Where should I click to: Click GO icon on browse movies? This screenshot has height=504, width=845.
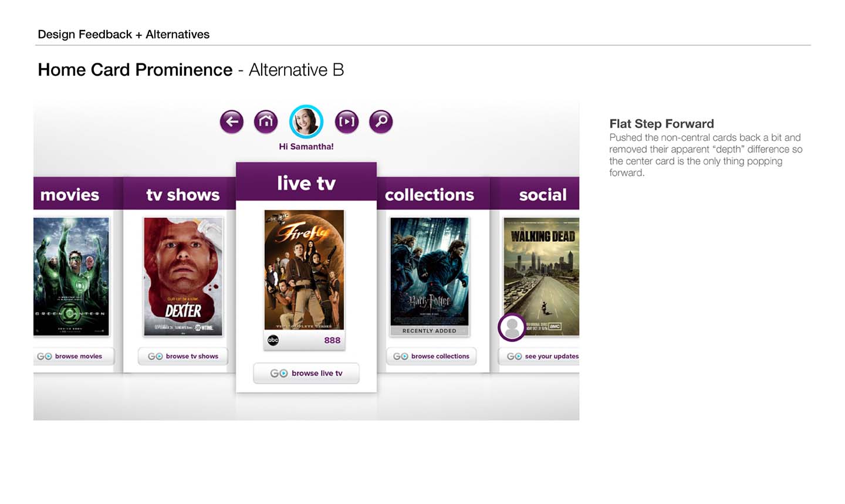click(x=45, y=356)
